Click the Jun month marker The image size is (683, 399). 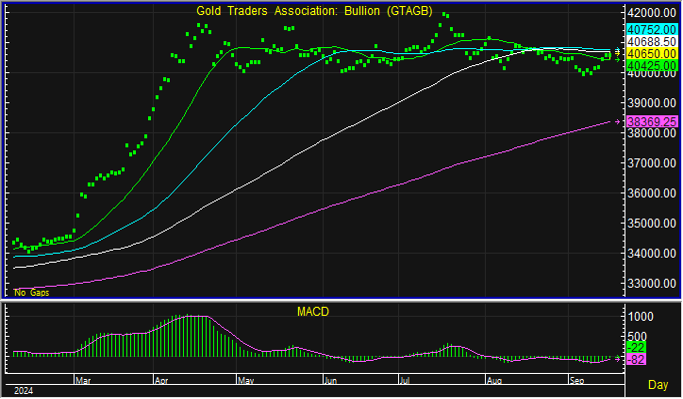coord(330,381)
